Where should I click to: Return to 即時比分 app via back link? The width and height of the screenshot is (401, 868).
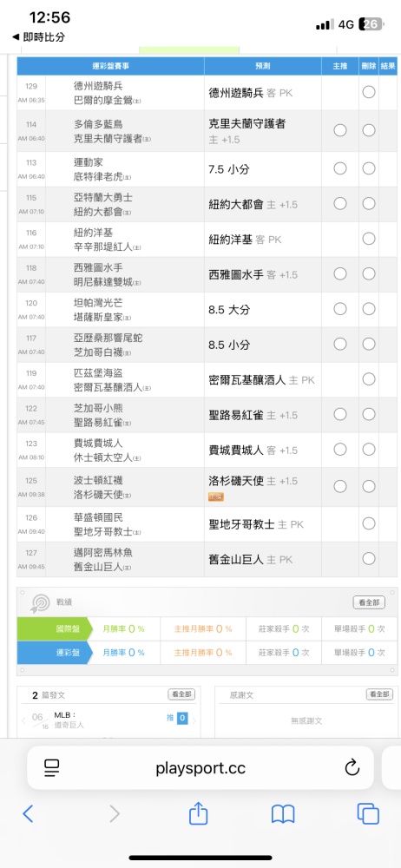pyautogui.click(x=38, y=37)
